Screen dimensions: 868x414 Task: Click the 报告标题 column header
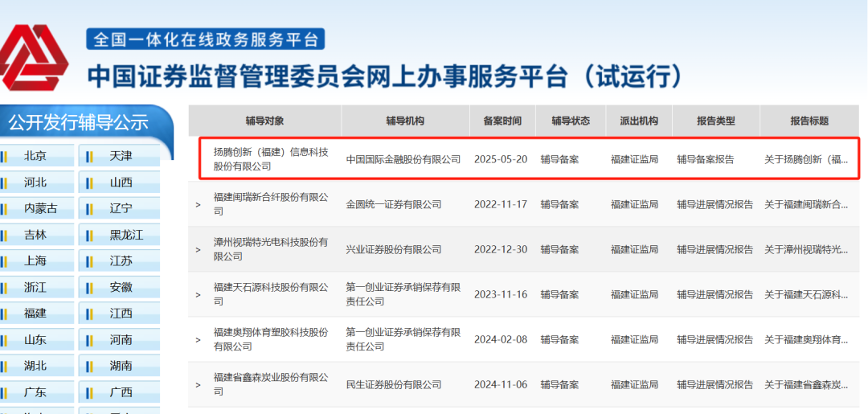click(809, 121)
